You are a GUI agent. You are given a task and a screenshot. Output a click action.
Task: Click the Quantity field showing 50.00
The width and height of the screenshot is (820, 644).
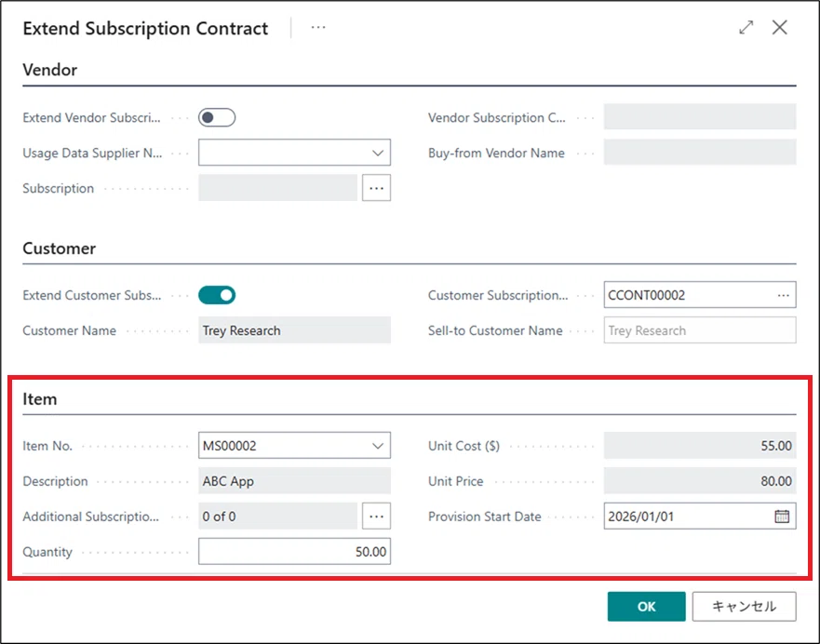pos(294,552)
